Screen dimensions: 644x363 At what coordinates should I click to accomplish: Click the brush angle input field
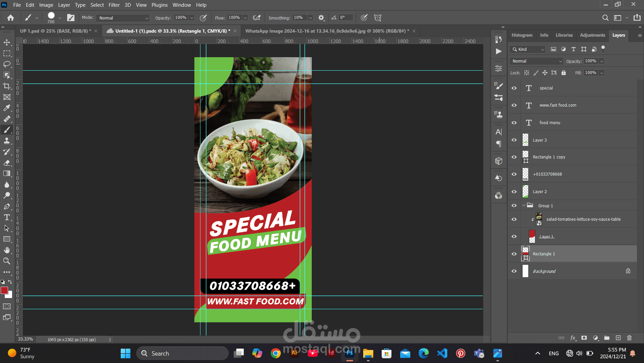coord(346,18)
